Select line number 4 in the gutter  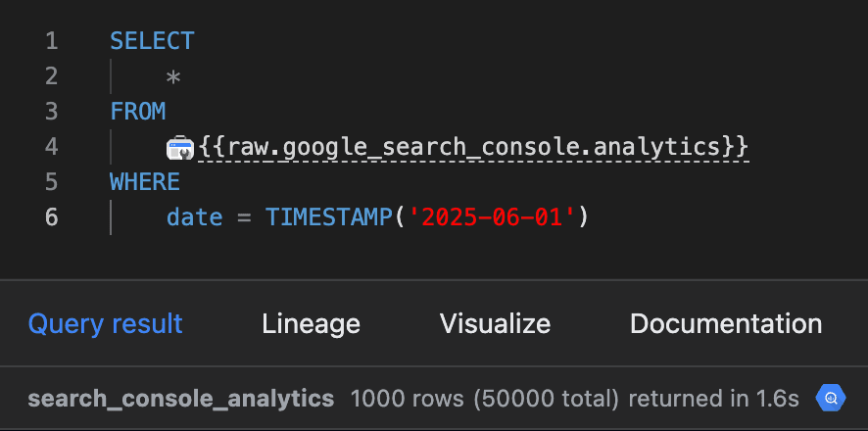tap(52, 147)
